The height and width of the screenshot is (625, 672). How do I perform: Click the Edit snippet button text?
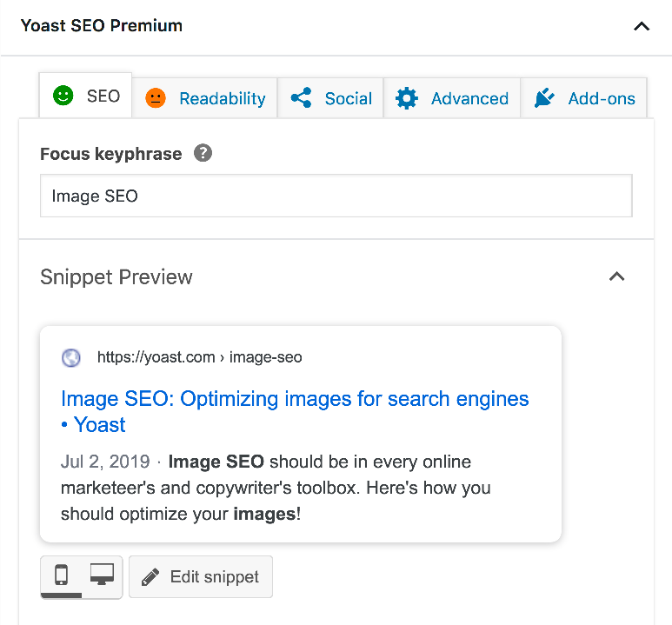(215, 577)
